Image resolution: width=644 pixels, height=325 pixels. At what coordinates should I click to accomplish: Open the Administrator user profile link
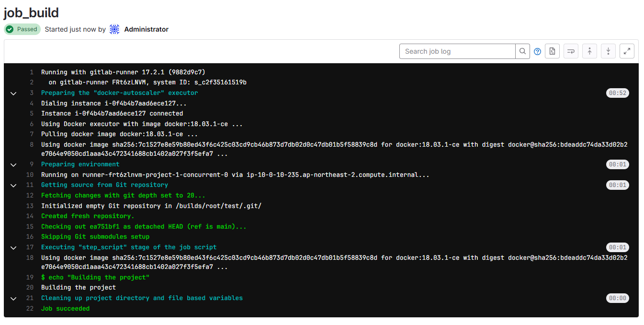point(146,29)
